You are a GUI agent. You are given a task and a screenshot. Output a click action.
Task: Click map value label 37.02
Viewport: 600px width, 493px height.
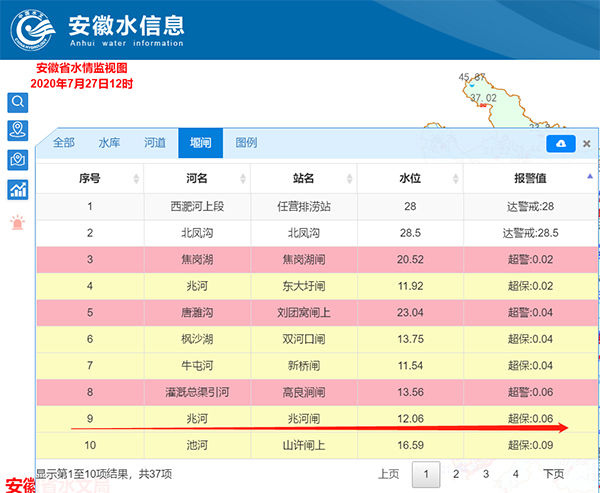(483, 98)
